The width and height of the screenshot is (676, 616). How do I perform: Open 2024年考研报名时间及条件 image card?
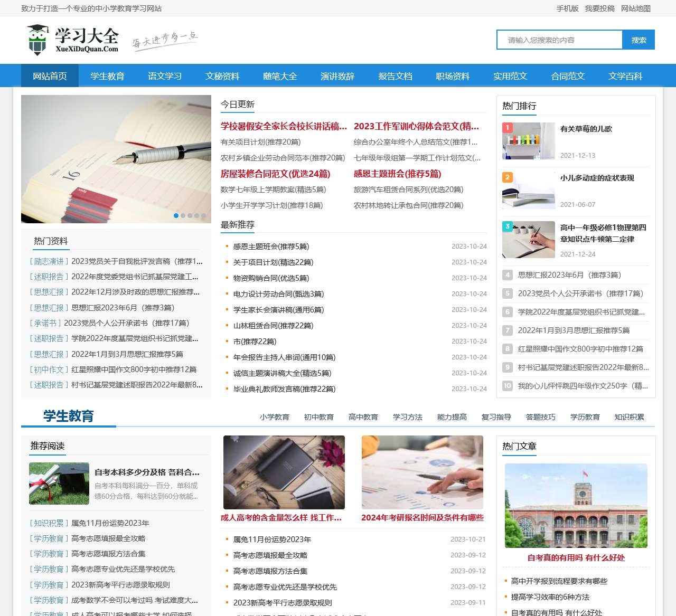point(422,472)
